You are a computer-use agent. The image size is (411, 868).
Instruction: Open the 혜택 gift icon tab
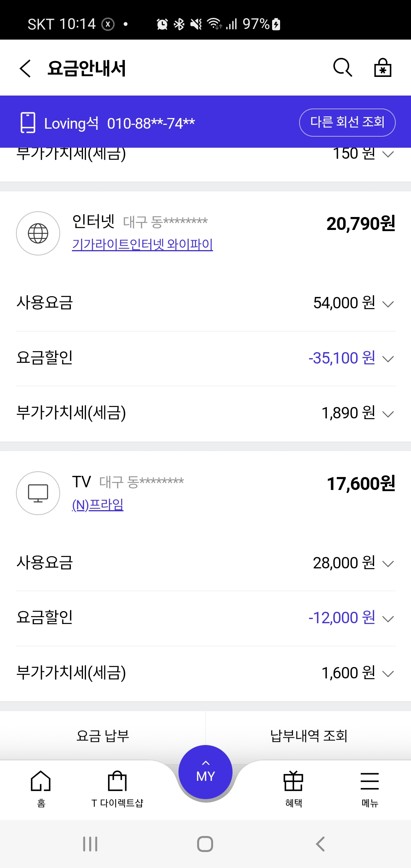pos(293,787)
